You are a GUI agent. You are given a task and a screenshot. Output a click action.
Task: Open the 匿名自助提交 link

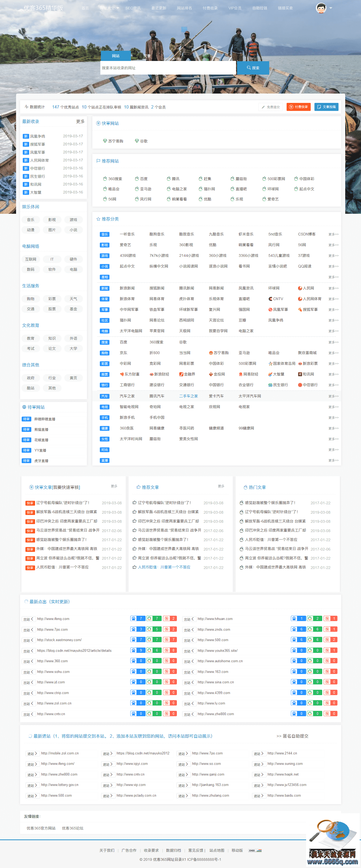tap(292, 736)
